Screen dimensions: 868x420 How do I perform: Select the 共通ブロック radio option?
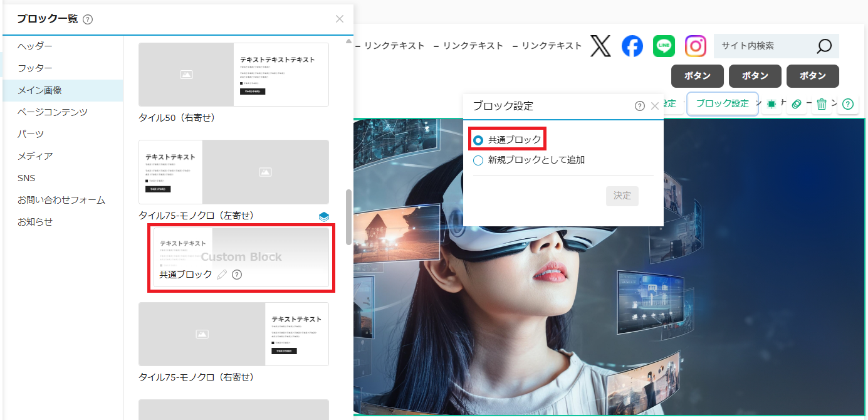[479, 140]
